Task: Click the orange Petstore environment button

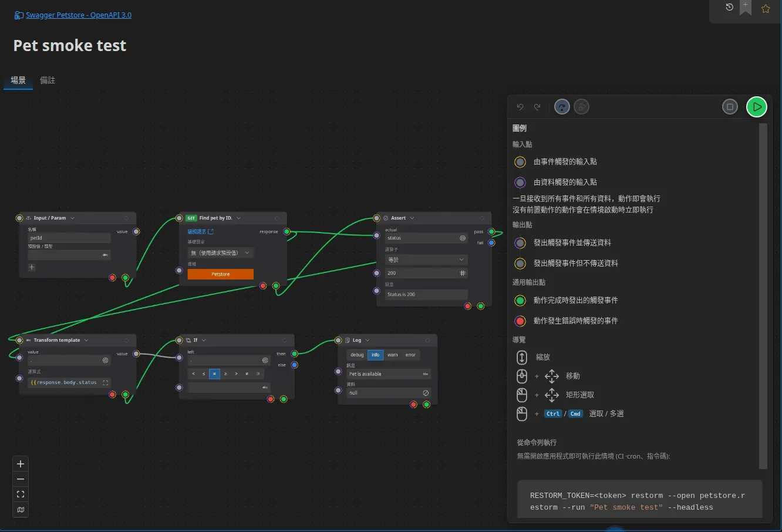Action: (x=221, y=274)
